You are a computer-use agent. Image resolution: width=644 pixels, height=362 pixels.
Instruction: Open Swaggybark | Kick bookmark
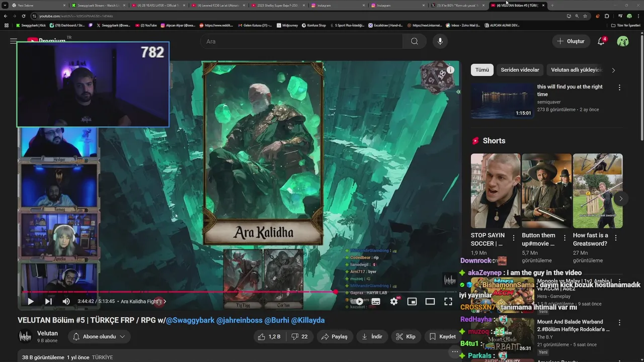coord(31,25)
